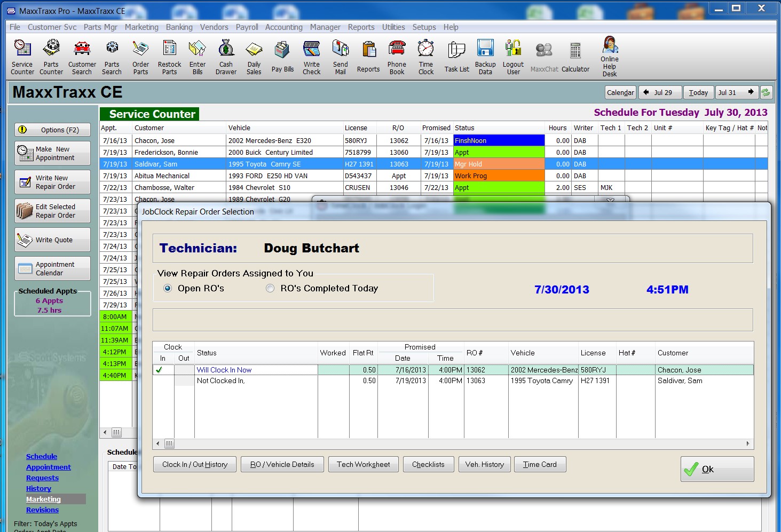Open Checklists button
The image size is (781, 532).
point(428,464)
